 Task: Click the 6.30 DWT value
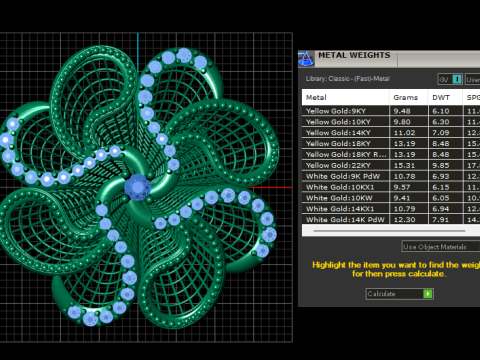tap(441, 122)
